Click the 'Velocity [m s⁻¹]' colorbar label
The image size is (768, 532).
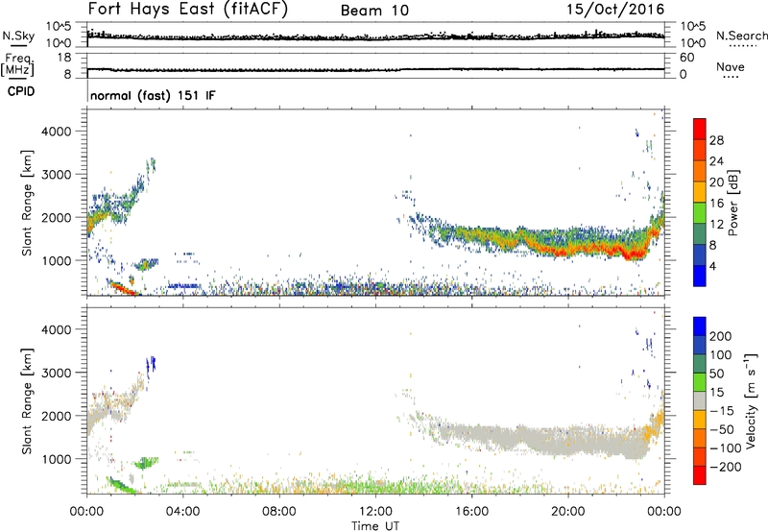(750, 400)
